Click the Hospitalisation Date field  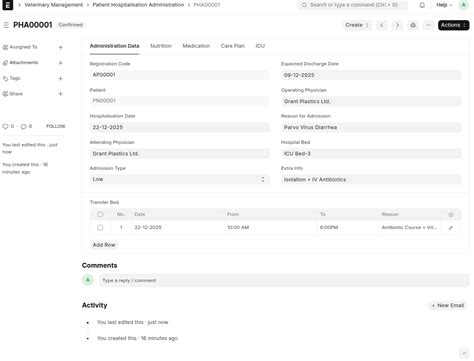click(x=180, y=127)
